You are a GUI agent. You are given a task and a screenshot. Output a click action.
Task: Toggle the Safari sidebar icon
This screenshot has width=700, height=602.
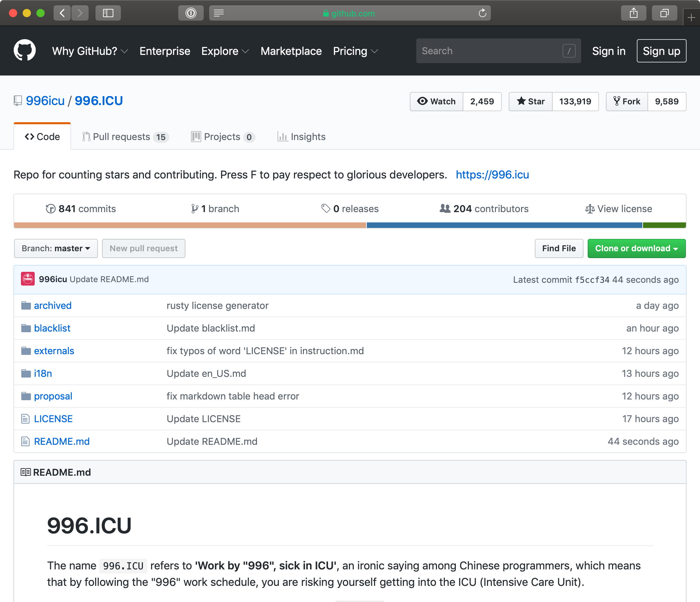click(x=108, y=13)
